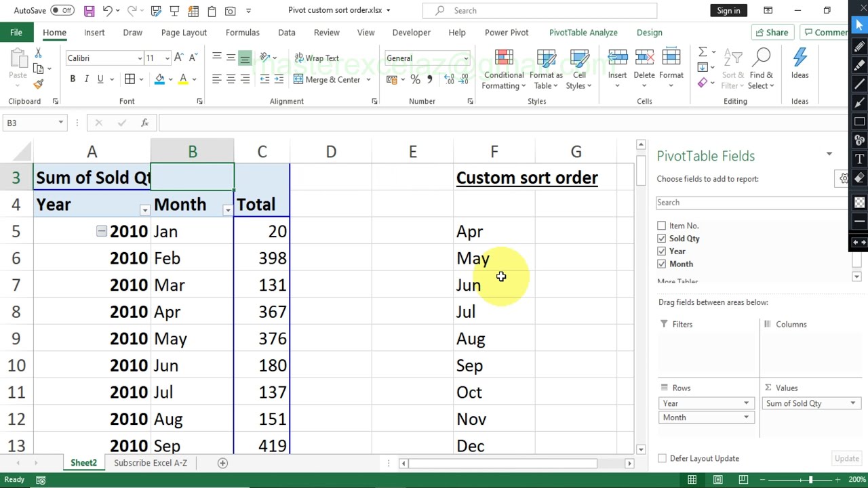Viewport: 868px width, 488px height.
Task: Switch to Subscribe Excel A-Z sheet tab
Action: point(151,463)
